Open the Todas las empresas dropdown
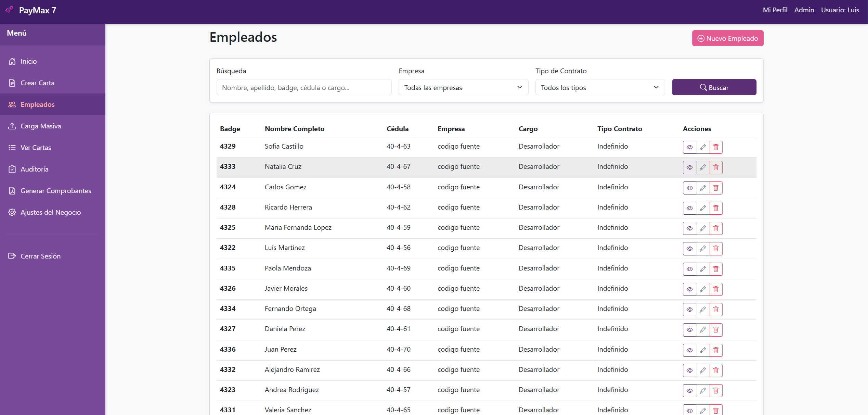The width and height of the screenshot is (868, 415). tap(463, 88)
